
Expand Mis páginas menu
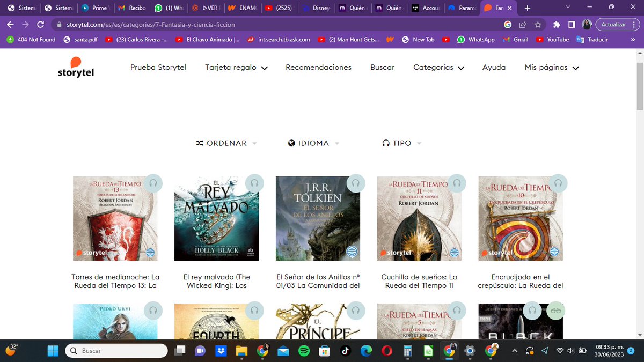click(x=552, y=68)
